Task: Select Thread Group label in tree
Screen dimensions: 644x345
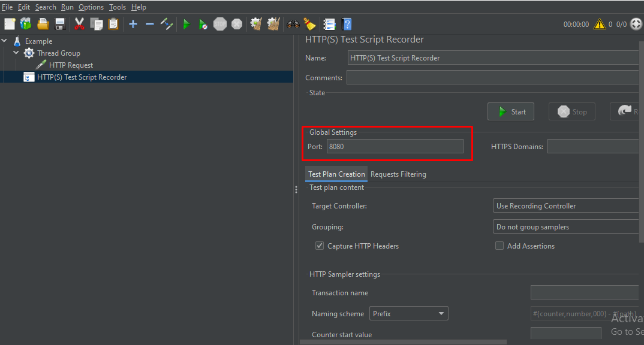Action: tap(59, 53)
